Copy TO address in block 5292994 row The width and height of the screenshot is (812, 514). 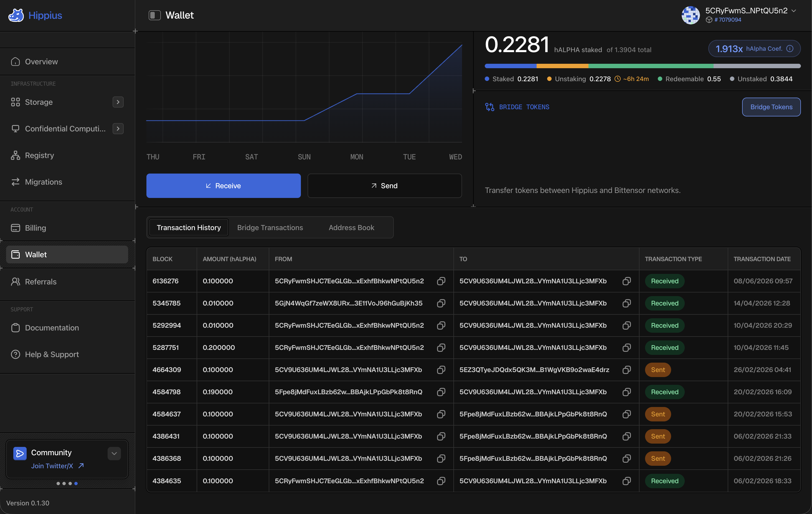(x=626, y=325)
